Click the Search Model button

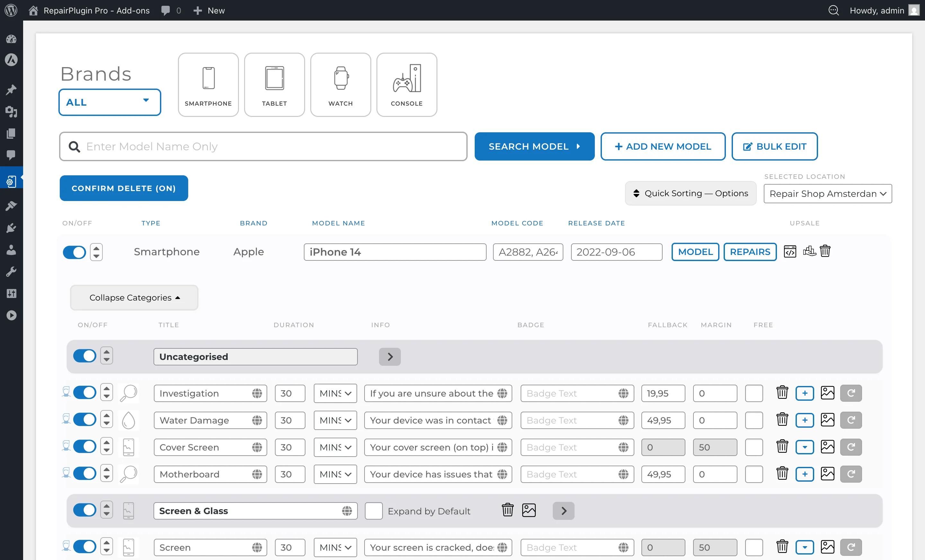pyautogui.click(x=534, y=146)
